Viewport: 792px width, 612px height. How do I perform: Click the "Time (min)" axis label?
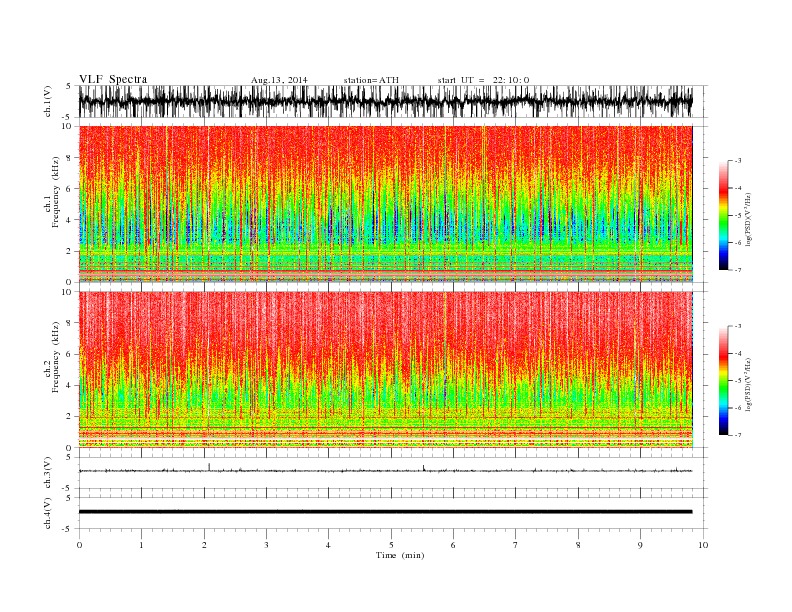[400, 555]
